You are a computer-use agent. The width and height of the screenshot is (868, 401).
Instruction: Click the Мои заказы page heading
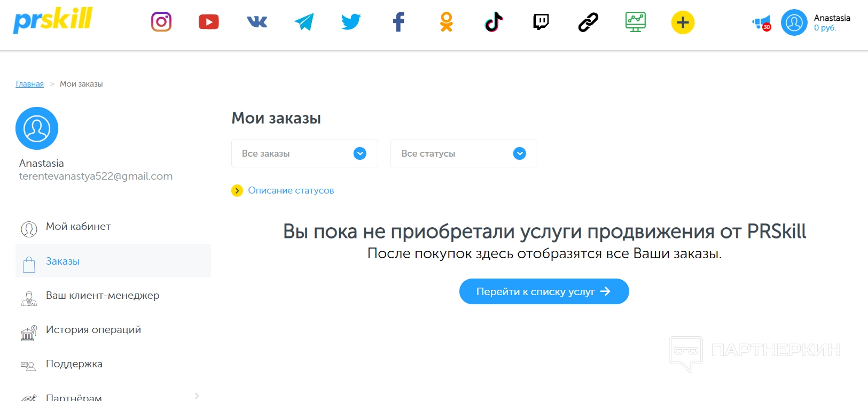click(x=276, y=118)
